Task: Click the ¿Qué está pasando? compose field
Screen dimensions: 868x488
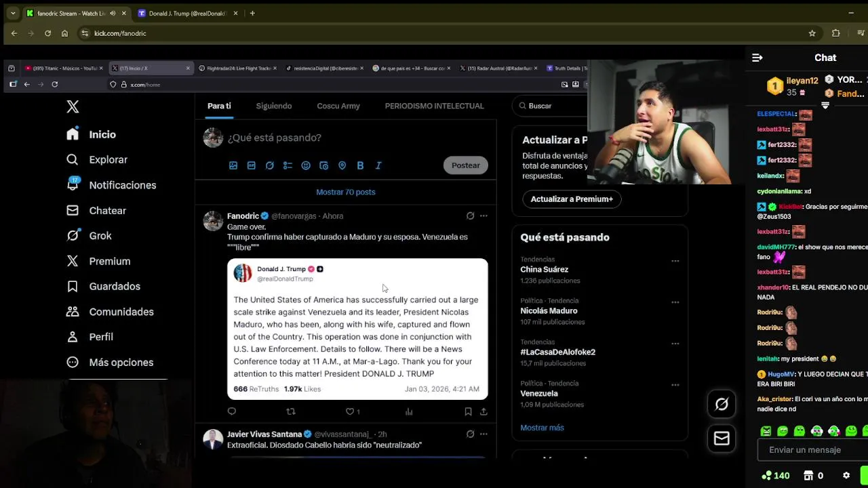Action: click(274, 138)
